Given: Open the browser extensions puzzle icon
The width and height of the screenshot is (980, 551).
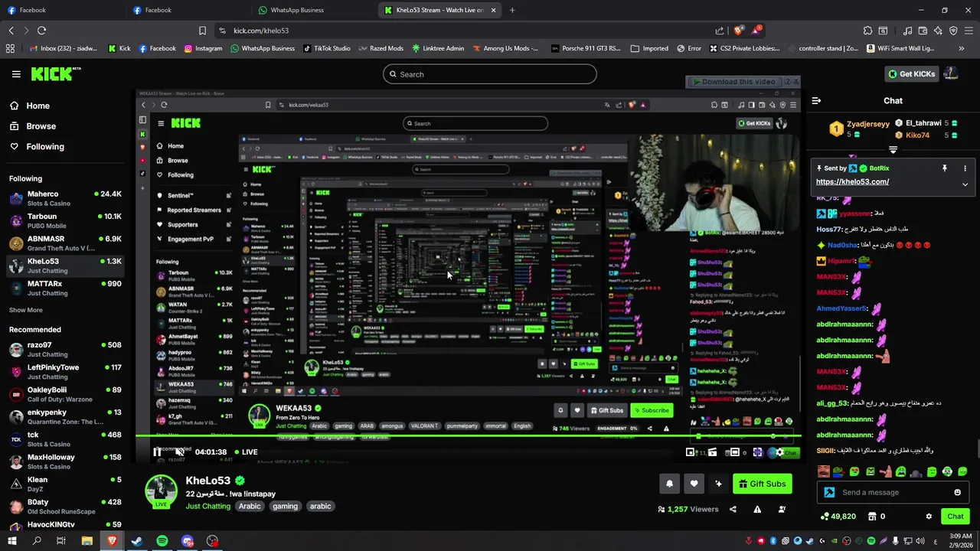Looking at the screenshot, I should (x=867, y=31).
